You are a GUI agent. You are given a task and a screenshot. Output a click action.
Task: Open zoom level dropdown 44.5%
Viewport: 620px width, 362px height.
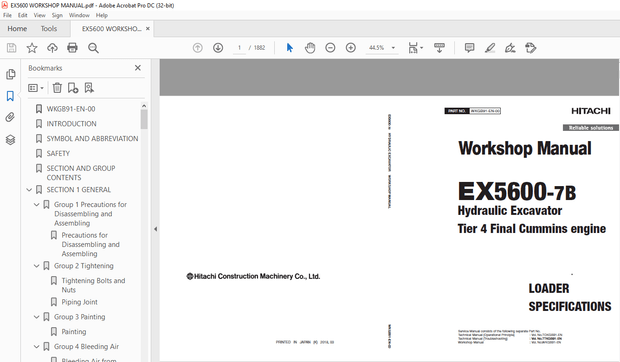[x=382, y=48]
